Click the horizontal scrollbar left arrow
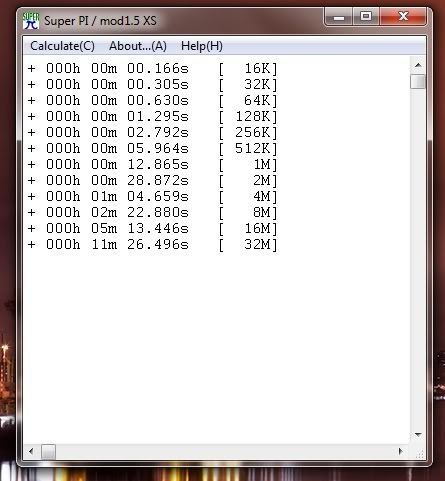 (31, 452)
